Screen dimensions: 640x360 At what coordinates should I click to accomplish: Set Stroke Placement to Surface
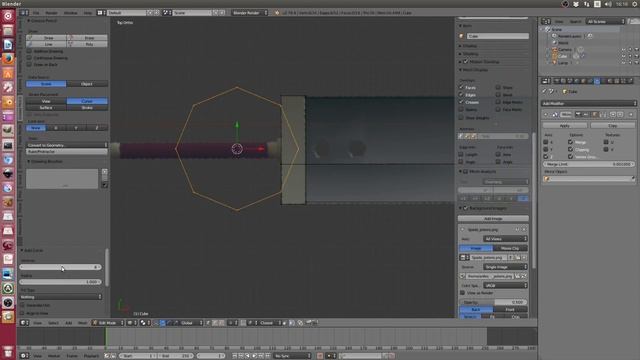[46, 108]
